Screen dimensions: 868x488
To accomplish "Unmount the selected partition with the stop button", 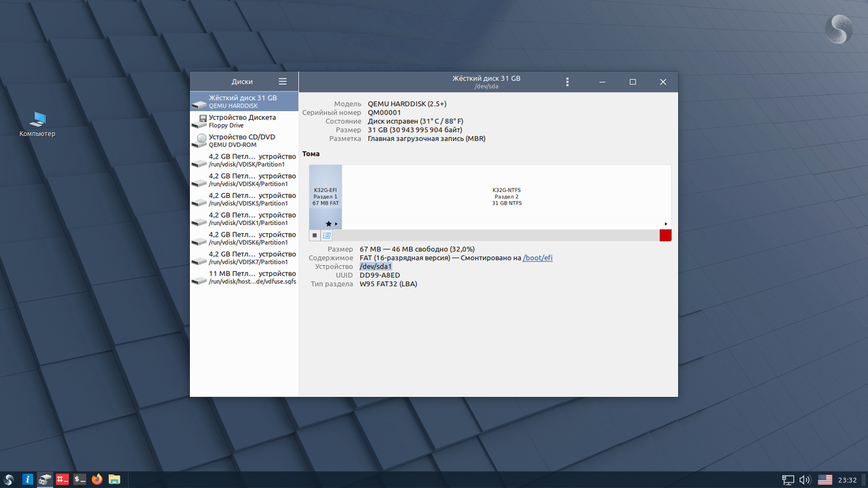I will click(x=315, y=235).
